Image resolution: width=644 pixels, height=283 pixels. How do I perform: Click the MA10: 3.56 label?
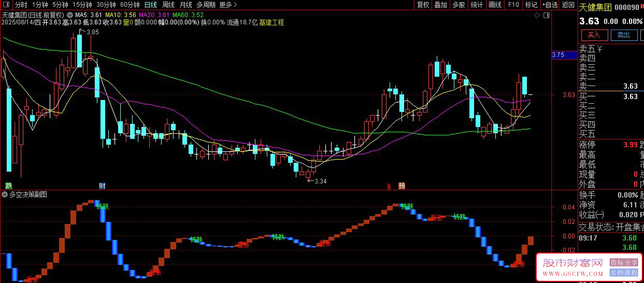tap(120, 14)
